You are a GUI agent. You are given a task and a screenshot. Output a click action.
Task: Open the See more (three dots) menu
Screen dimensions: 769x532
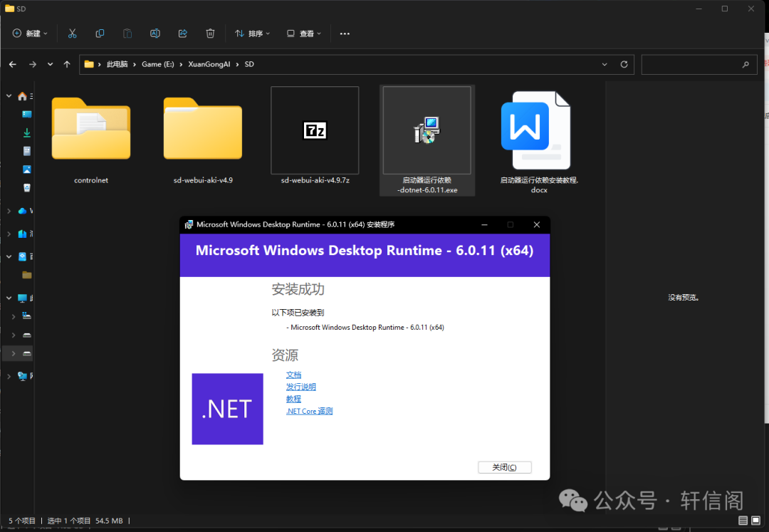pyautogui.click(x=345, y=33)
